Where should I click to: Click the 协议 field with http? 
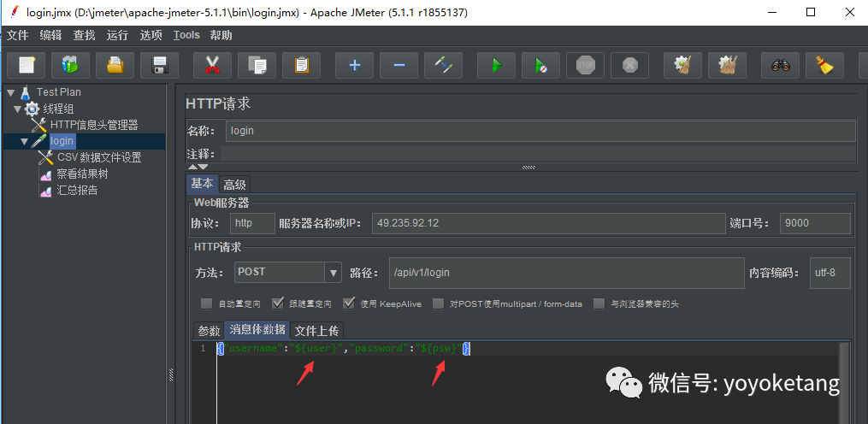click(252, 223)
